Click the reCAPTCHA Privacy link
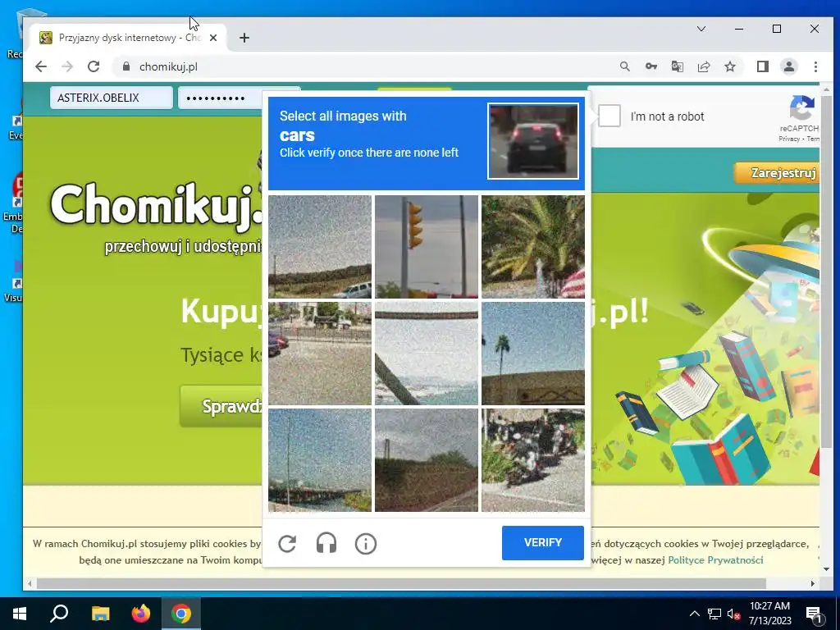 (x=788, y=139)
